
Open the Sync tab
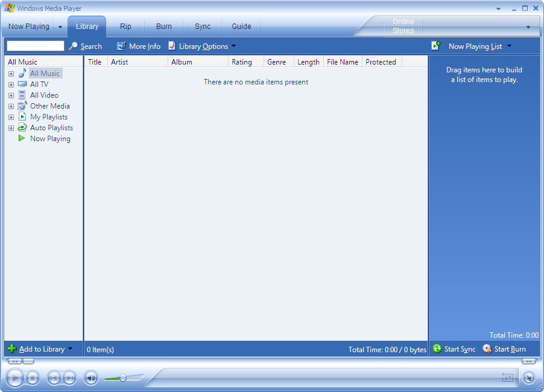click(203, 27)
